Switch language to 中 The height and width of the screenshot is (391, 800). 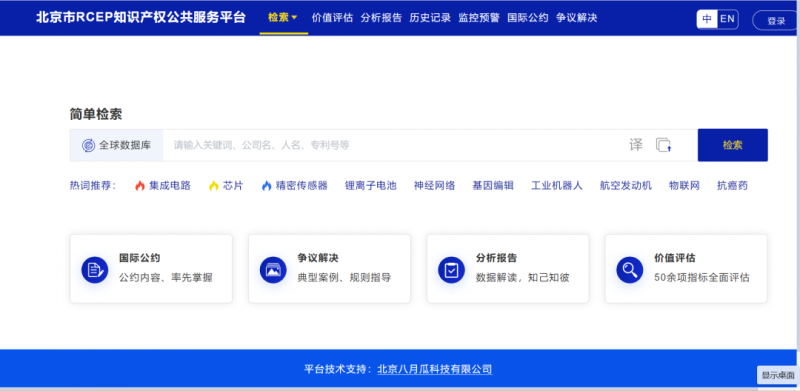coord(707,19)
